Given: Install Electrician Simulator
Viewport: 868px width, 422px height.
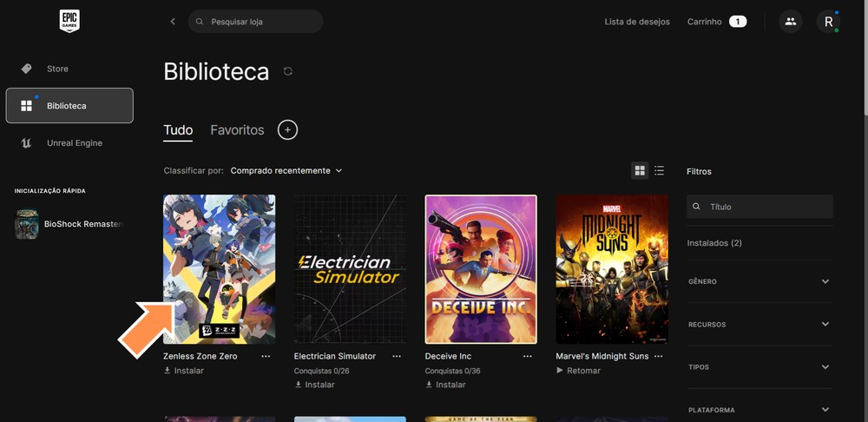Looking at the screenshot, I should pyautogui.click(x=314, y=385).
